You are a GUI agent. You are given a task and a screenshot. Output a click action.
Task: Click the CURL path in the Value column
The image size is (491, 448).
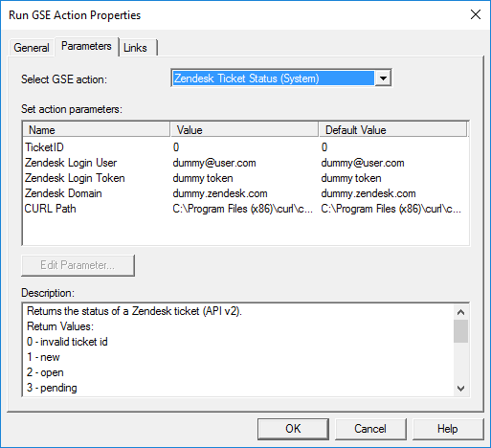(243, 209)
